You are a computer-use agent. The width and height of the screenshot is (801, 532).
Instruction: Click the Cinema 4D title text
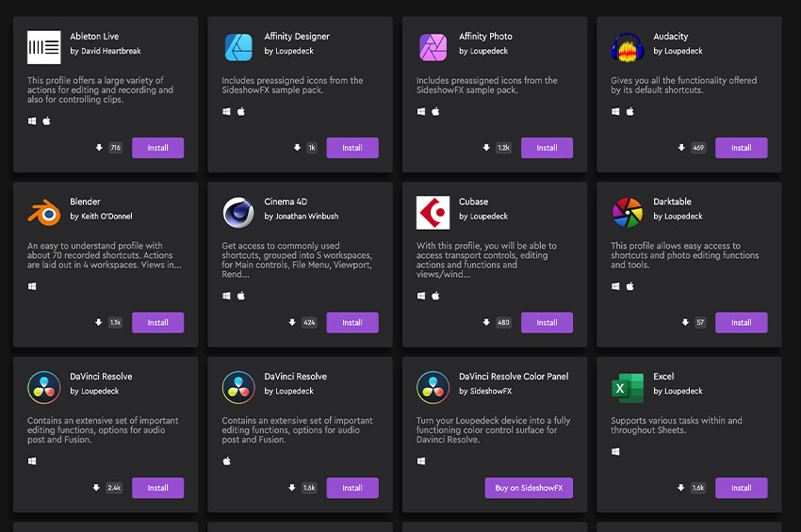[x=286, y=202]
